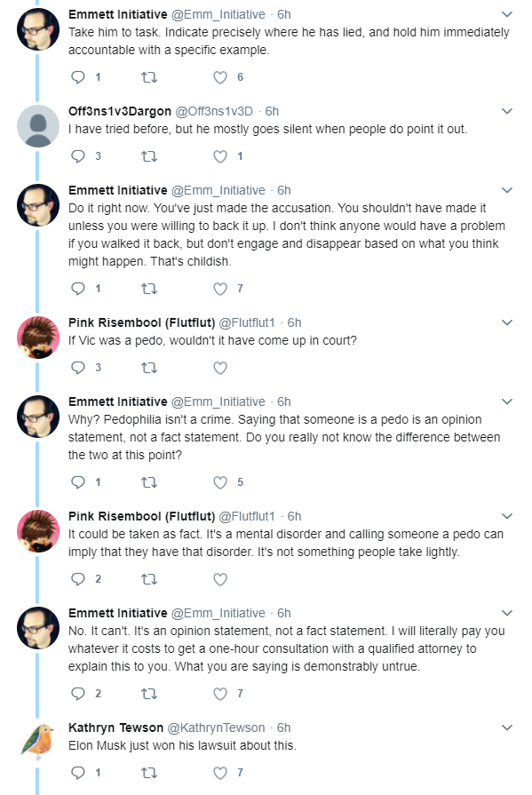The image size is (532, 795).
Task: Open the 6h timestamp on Off3ns1v3Dargon's tweet
Action: pos(272,111)
